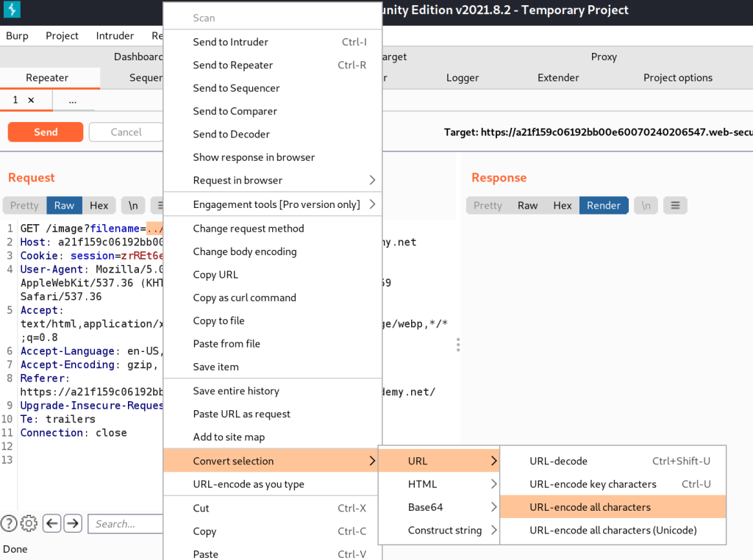Click the Search input field
The height and width of the screenshot is (560, 753).
[125, 524]
